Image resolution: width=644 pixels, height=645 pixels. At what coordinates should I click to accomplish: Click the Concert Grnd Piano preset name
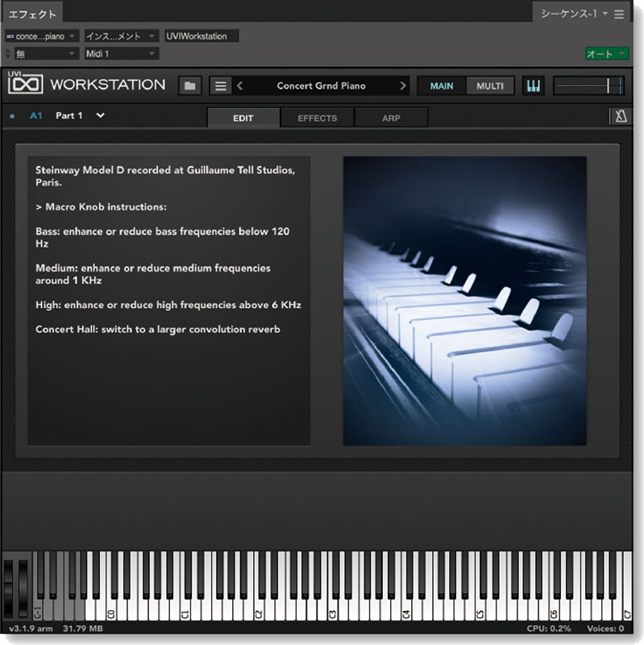pyautogui.click(x=321, y=85)
